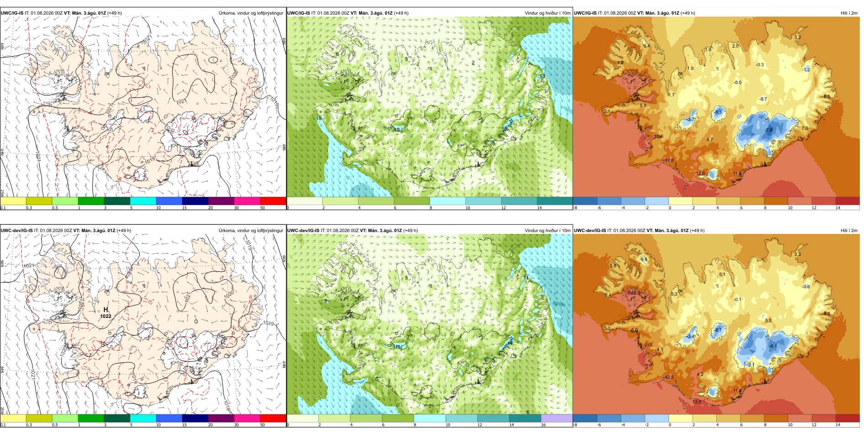The width and height of the screenshot is (868, 434).
Task: Click the 8.5 east coast temperature in UWC/IG-IS map
Action: pos(827,97)
